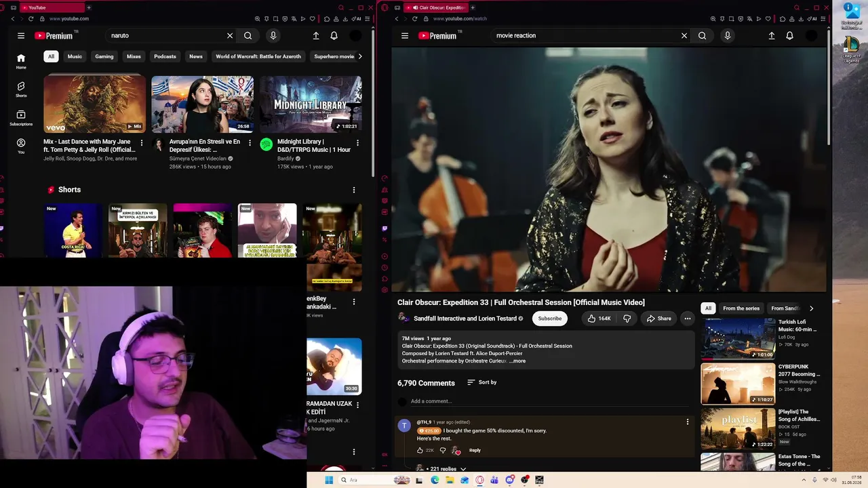
Task: Open Sandfall Interactive and Lorien Testard channel
Action: [x=465, y=319]
